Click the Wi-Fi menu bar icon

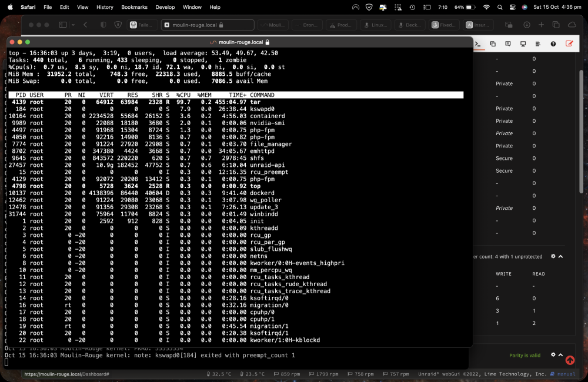[x=486, y=7]
